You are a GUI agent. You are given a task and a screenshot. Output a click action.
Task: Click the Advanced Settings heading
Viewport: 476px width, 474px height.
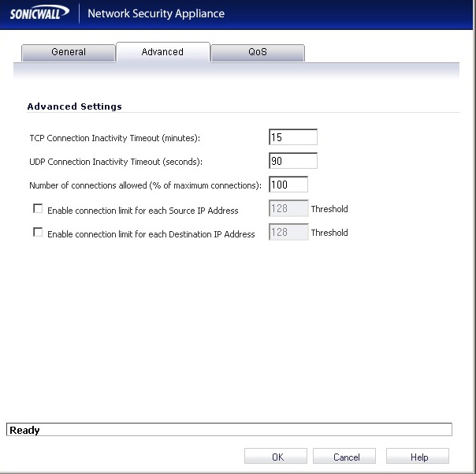(75, 106)
